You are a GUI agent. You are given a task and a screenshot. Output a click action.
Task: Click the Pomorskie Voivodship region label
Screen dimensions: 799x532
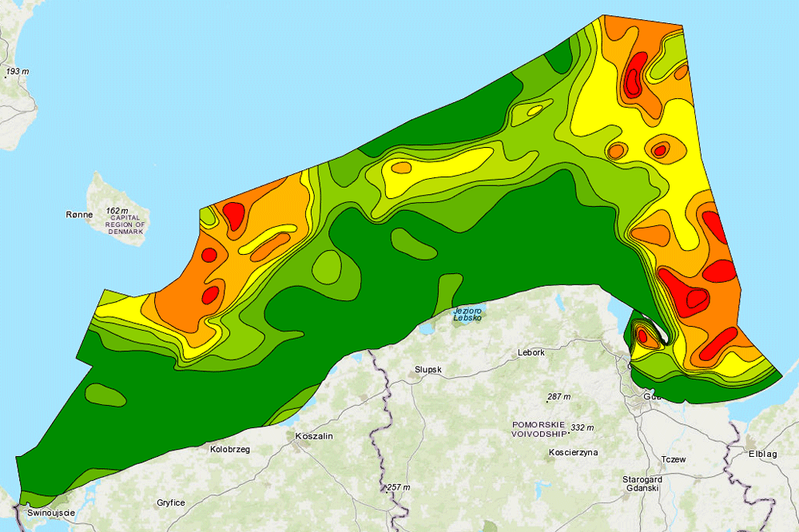539,429
